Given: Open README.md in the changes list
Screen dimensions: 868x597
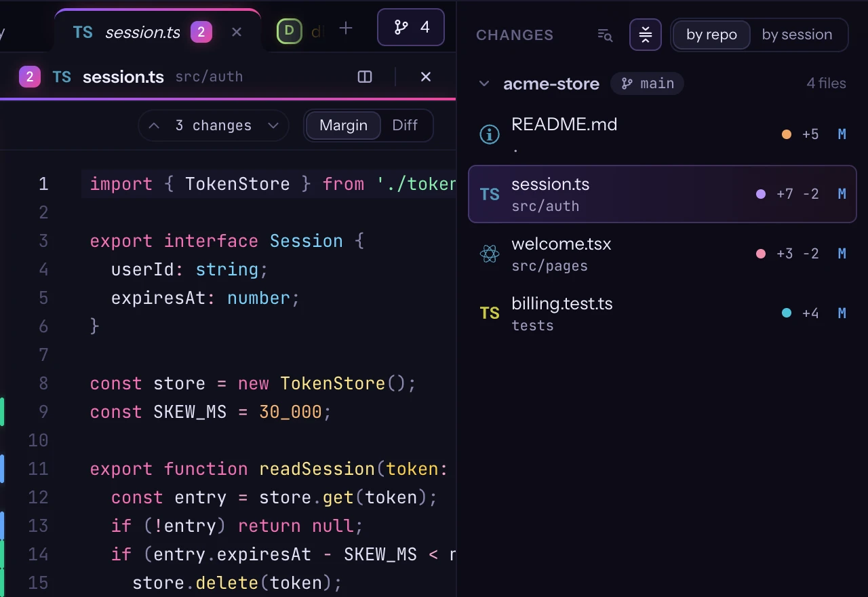Looking at the screenshot, I should [662, 134].
